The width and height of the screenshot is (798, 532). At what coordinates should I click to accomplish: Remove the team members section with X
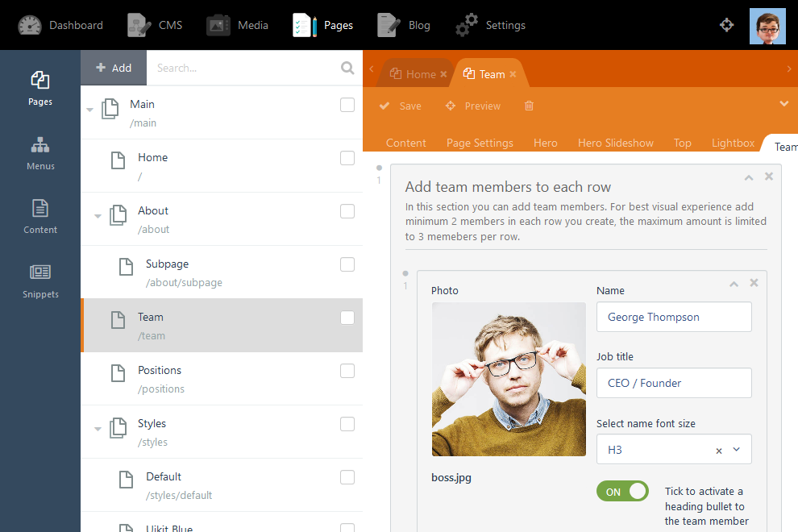769,177
